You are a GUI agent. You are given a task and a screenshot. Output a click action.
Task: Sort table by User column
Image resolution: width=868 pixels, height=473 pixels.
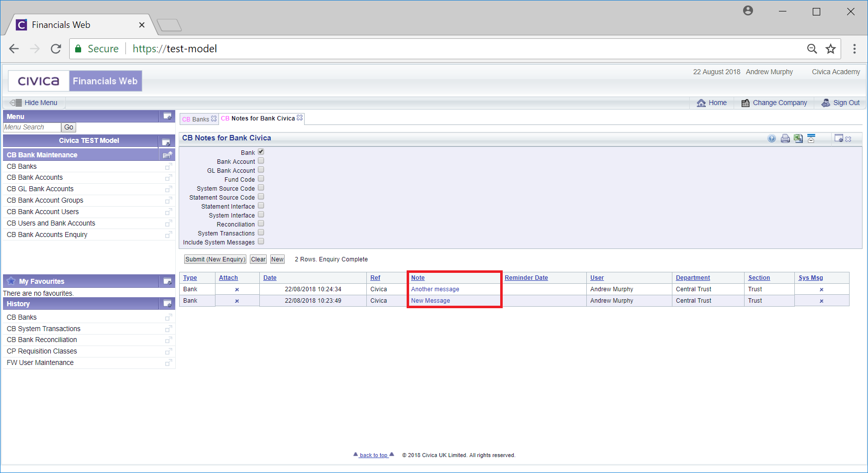[x=597, y=278]
